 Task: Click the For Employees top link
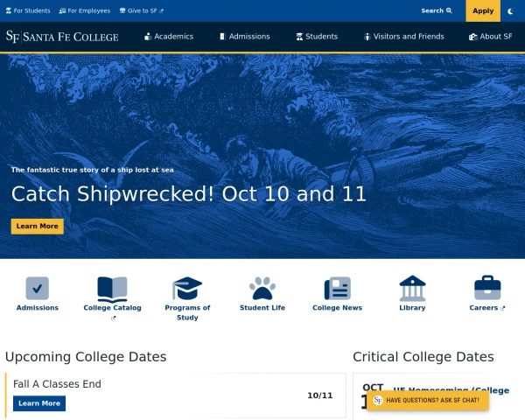(x=85, y=10)
